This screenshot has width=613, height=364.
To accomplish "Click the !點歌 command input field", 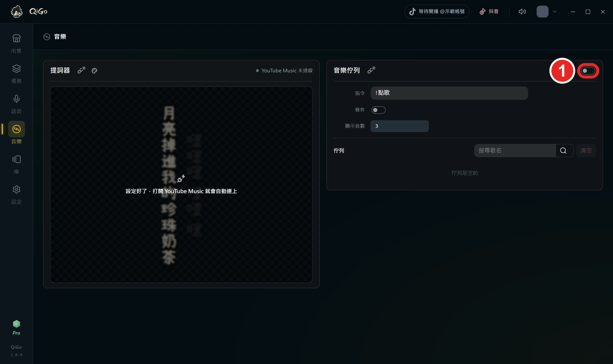I will click(x=449, y=93).
